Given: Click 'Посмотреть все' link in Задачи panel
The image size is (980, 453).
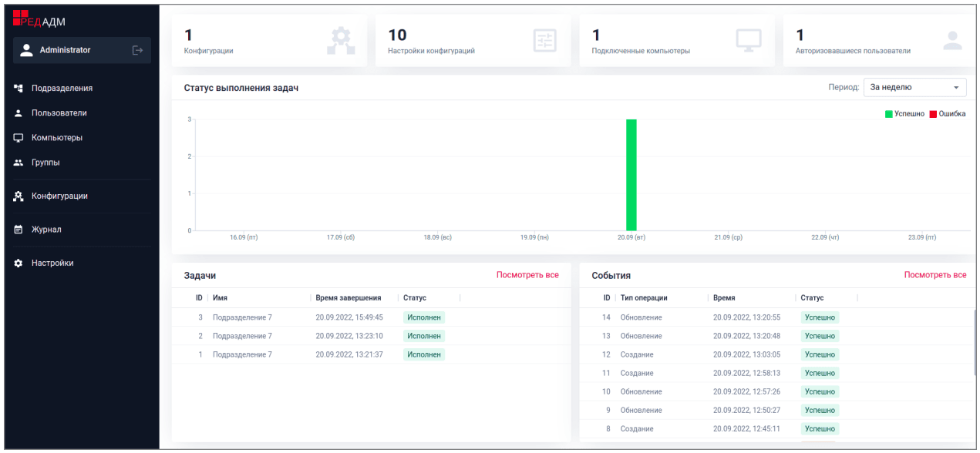Looking at the screenshot, I should (527, 275).
